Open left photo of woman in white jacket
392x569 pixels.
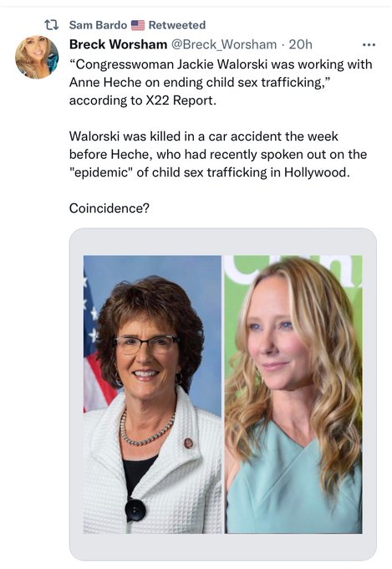click(152, 394)
